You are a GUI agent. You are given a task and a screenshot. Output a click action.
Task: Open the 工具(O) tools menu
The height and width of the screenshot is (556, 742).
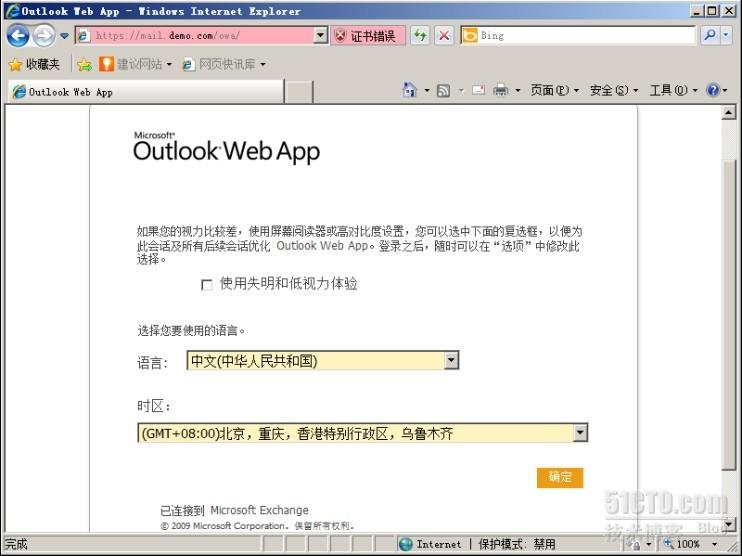pos(673,90)
